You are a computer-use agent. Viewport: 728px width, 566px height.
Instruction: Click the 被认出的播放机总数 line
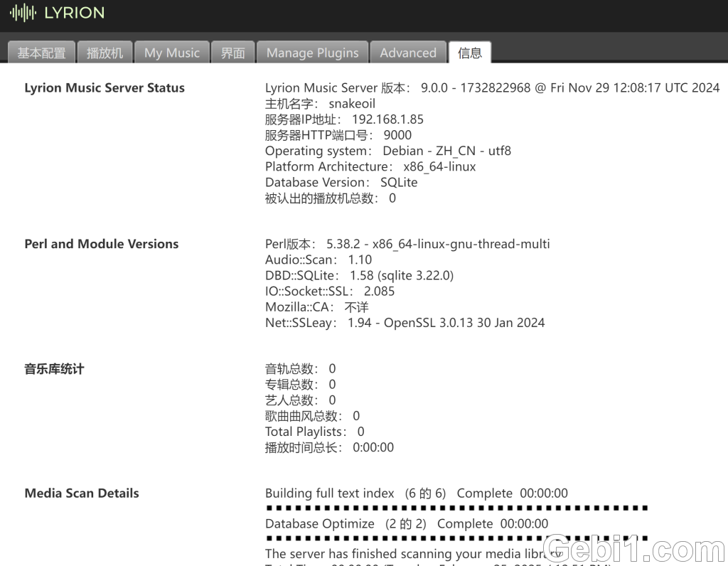click(x=331, y=198)
